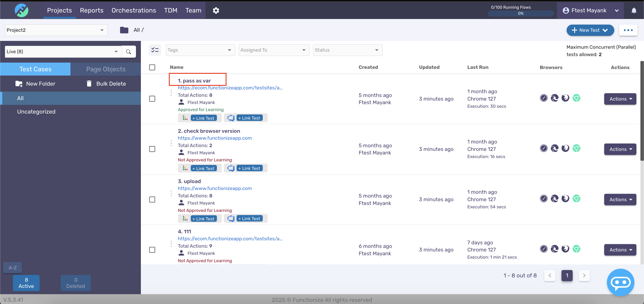Open the Live (8) filter dropdown

pyautogui.click(x=63, y=51)
